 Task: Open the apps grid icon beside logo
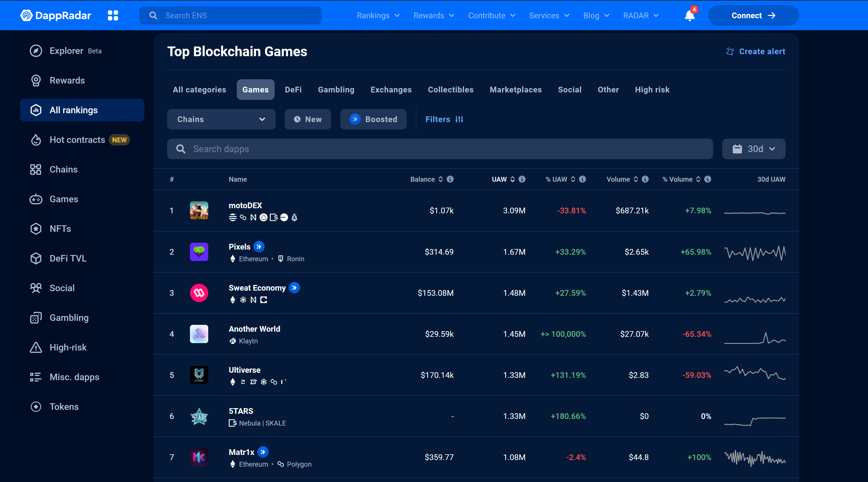point(113,15)
